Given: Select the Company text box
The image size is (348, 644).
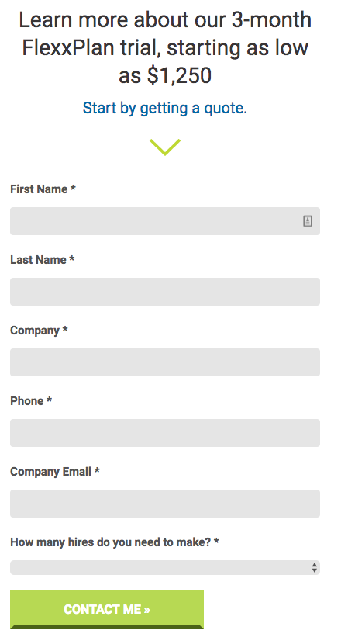Looking at the screenshot, I should pos(165,362).
